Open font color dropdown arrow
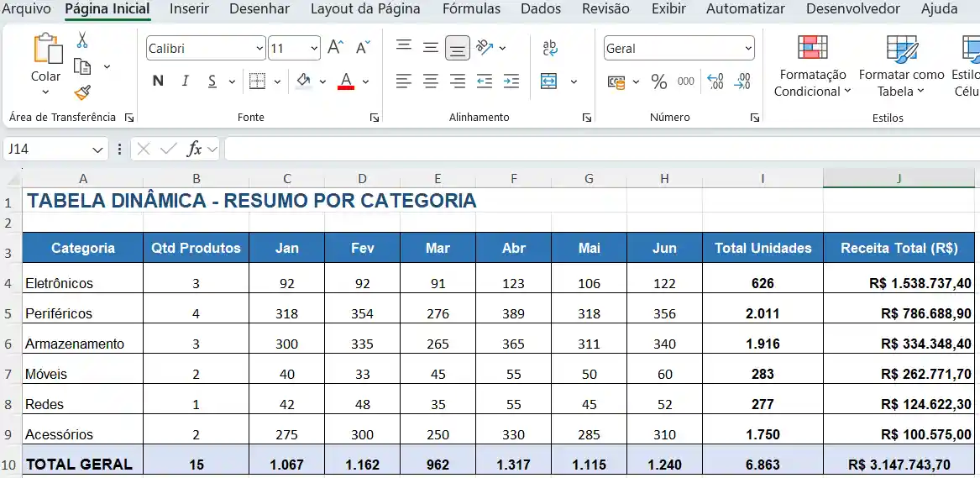The height and width of the screenshot is (478, 980). tap(365, 81)
